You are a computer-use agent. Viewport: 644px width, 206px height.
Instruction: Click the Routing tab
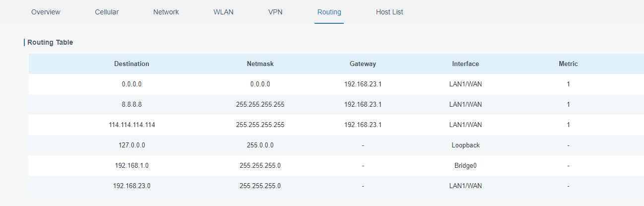[329, 12]
